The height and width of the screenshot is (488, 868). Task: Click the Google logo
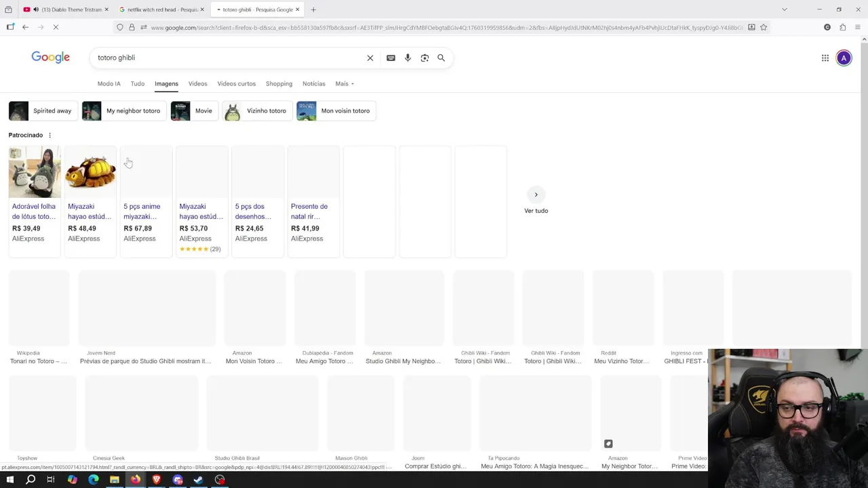pos(51,58)
